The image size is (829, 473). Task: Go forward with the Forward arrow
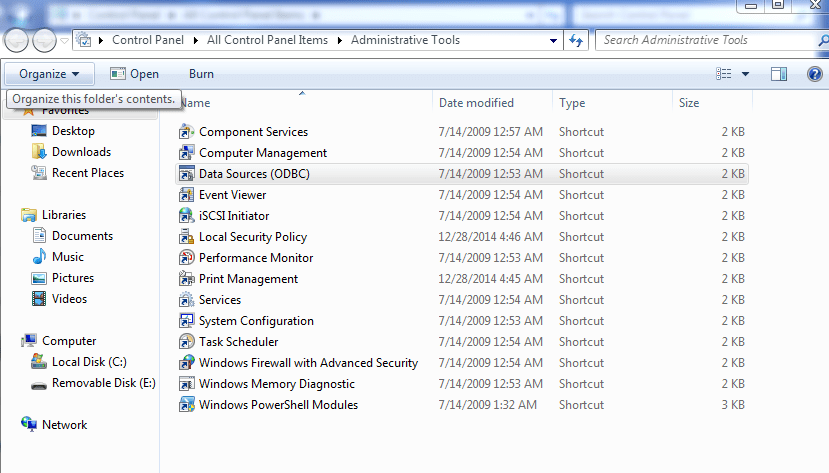click(x=44, y=40)
